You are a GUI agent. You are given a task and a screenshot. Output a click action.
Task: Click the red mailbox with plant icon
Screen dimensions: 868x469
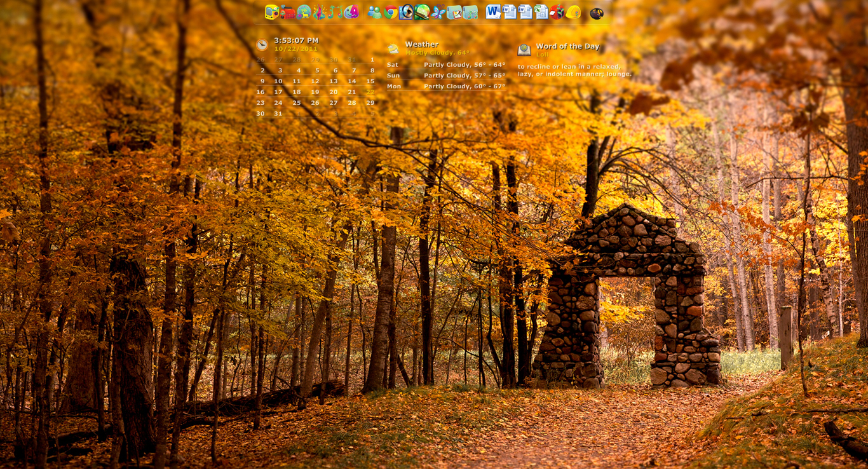[557, 12]
